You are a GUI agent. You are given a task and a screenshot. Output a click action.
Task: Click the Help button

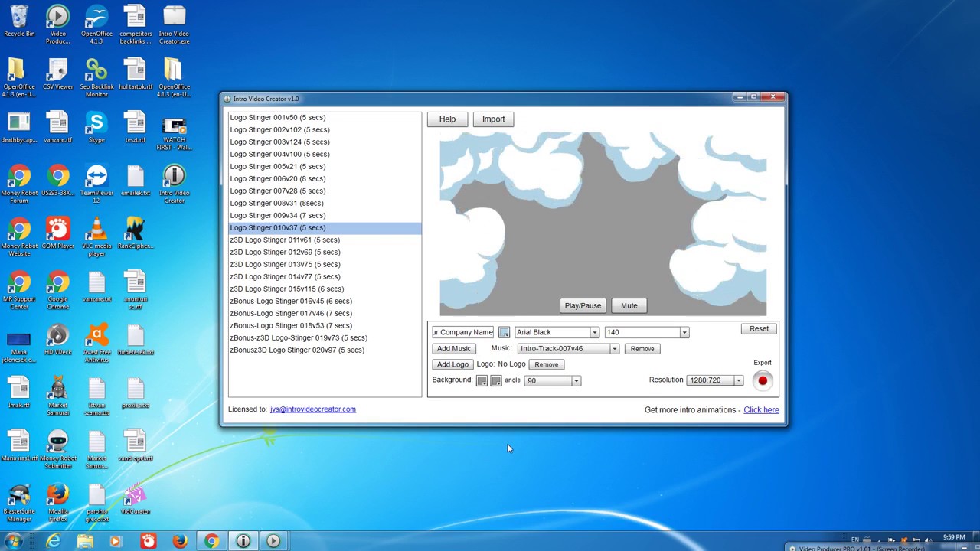(x=447, y=119)
